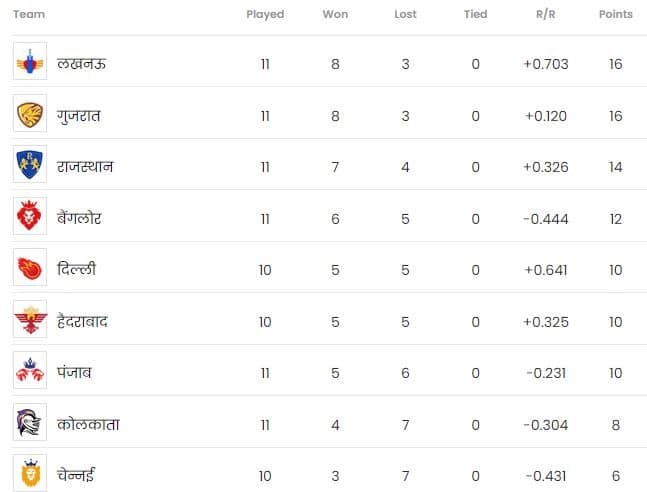Click the राजस्थान team logo icon
647x492 pixels.
(30, 166)
